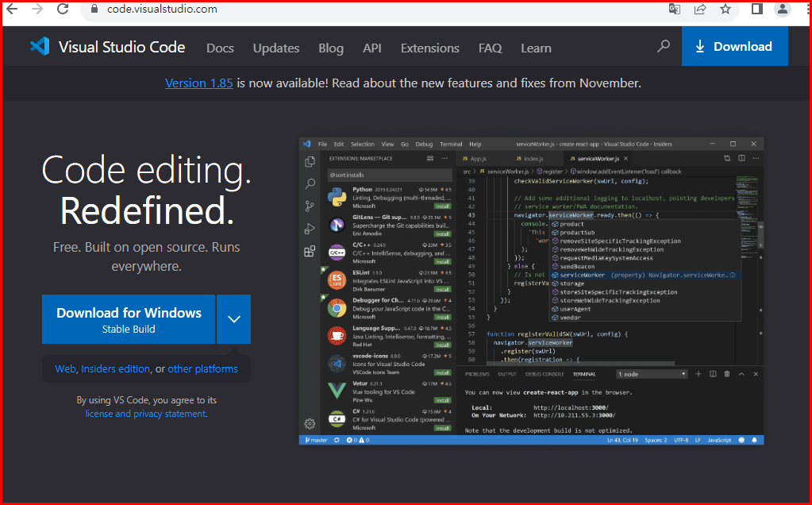Image resolution: width=812 pixels, height=505 pixels.
Task: Open the Version 1.85 link
Action: coord(199,83)
